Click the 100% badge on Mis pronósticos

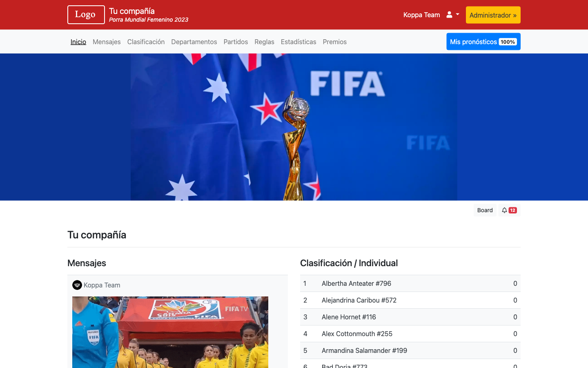(x=508, y=42)
